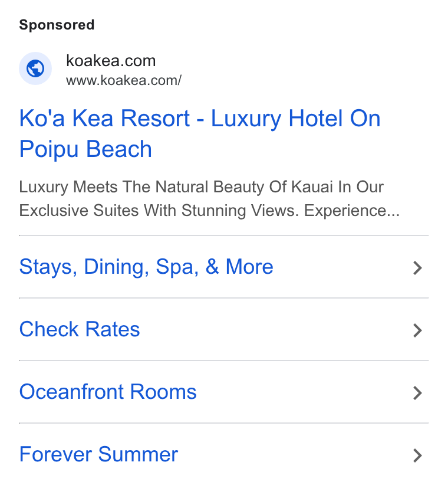The image size is (448, 485).
Task: Click the Sponsored label
Action: tap(57, 25)
